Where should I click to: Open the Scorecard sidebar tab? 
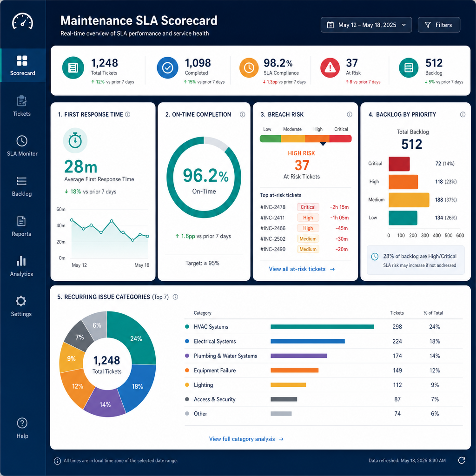pos(22,65)
